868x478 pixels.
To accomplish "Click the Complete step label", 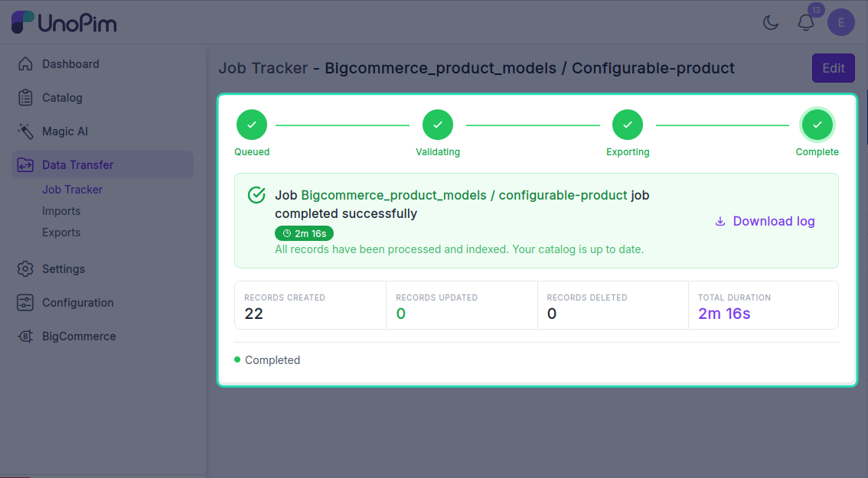I will click(x=817, y=151).
